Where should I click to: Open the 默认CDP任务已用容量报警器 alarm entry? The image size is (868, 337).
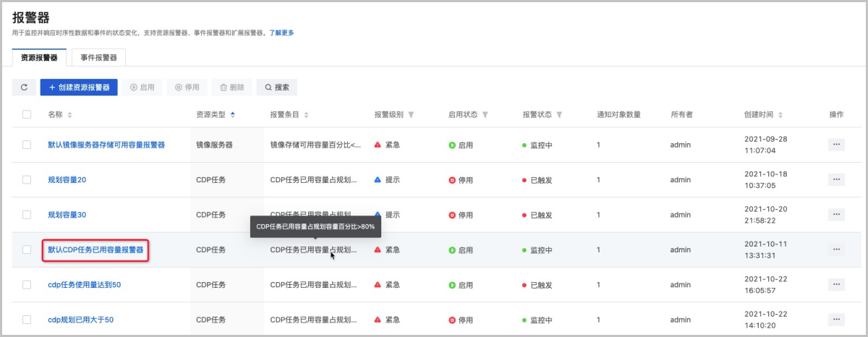point(95,250)
